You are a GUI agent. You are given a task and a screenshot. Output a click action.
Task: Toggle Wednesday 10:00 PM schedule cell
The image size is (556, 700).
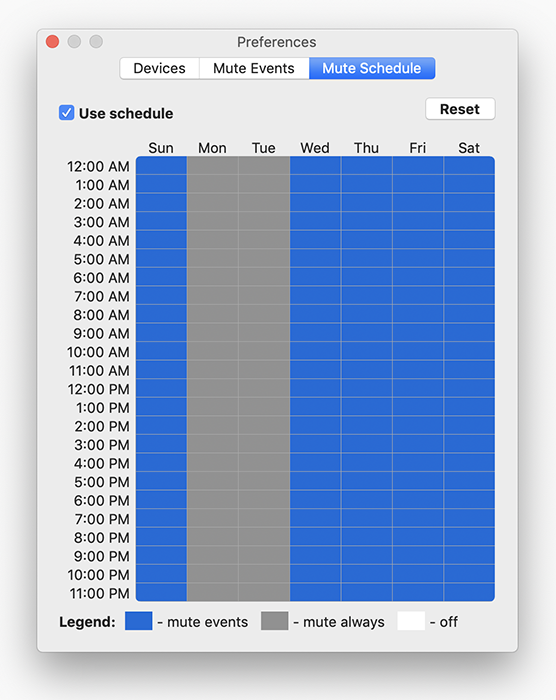click(x=315, y=574)
